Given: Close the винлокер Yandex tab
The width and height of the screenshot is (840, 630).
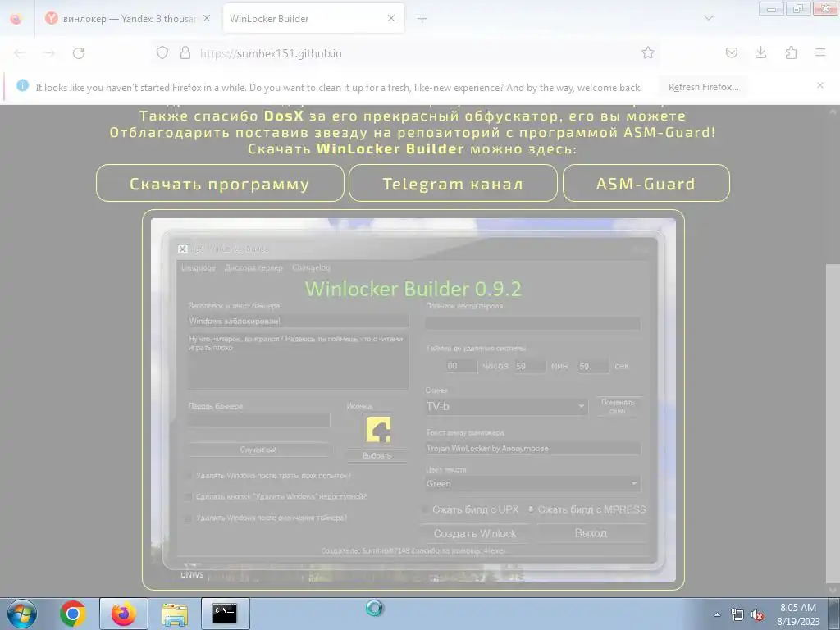Looking at the screenshot, I should pyautogui.click(x=207, y=19).
